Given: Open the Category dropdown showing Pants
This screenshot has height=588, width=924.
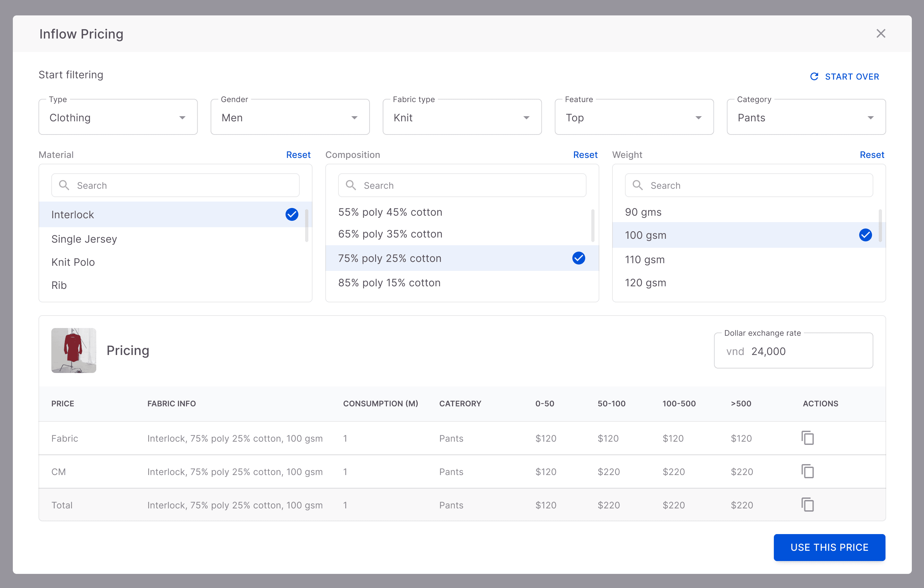Looking at the screenshot, I should tap(806, 117).
